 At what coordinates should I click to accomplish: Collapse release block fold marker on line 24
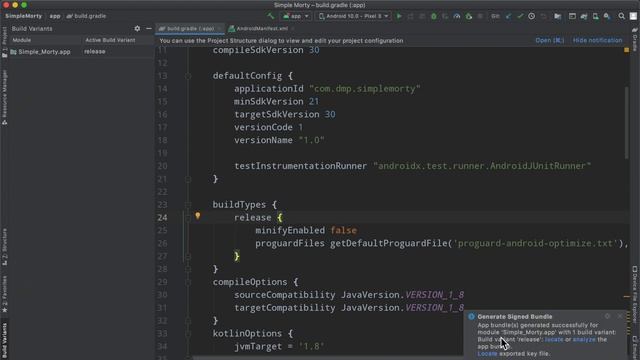(x=188, y=218)
